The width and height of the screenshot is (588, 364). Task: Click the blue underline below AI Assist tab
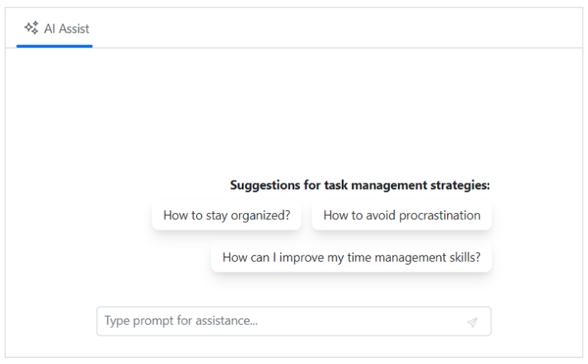(54, 46)
